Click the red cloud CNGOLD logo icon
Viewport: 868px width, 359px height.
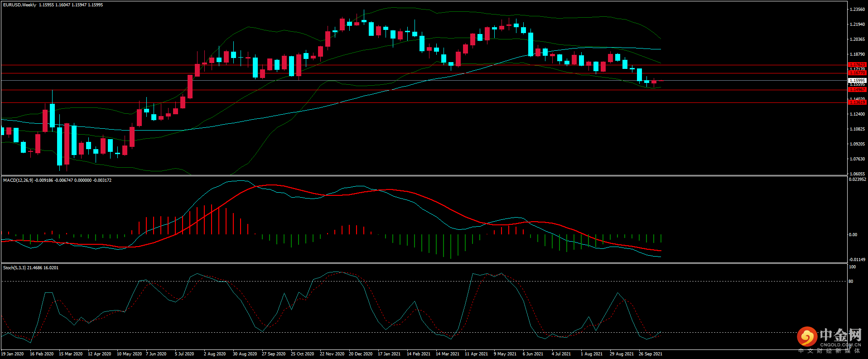[x=807, y=337]
